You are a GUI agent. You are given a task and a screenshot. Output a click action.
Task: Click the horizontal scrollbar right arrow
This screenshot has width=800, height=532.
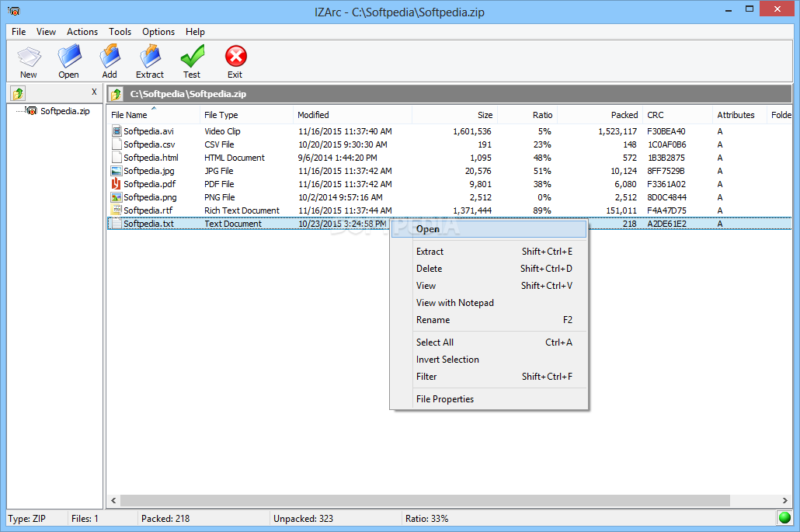(785, 500)
